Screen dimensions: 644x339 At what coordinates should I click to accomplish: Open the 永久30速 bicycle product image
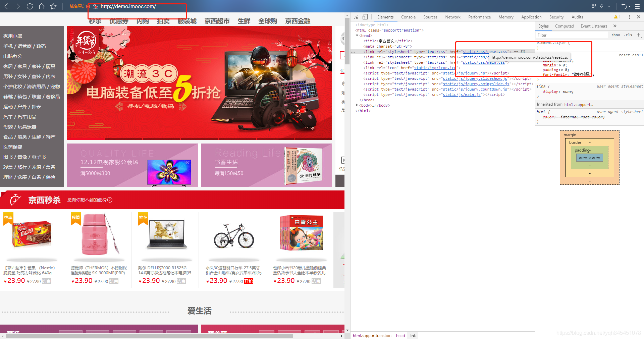(x=234, y=236)
